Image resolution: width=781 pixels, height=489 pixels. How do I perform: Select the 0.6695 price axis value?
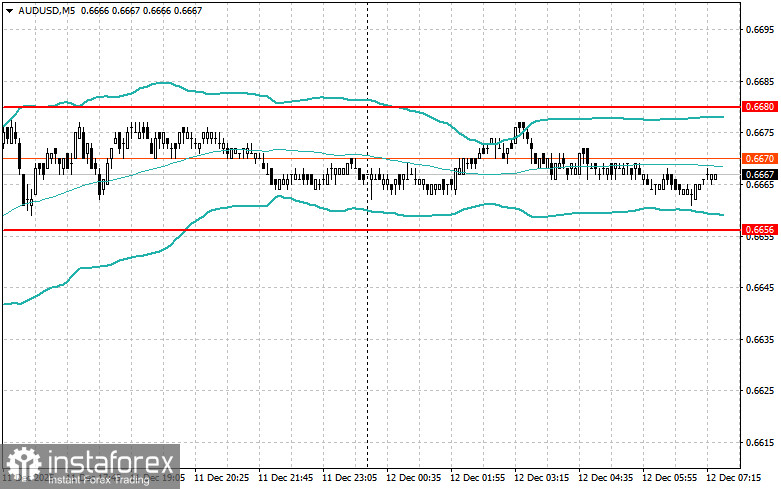coord(760,29)
